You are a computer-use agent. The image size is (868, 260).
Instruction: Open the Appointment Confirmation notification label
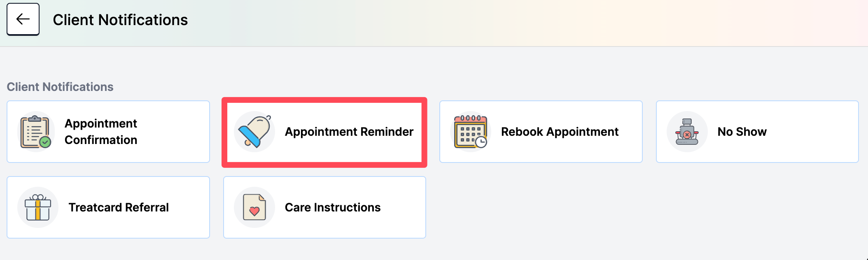(101, 132)
